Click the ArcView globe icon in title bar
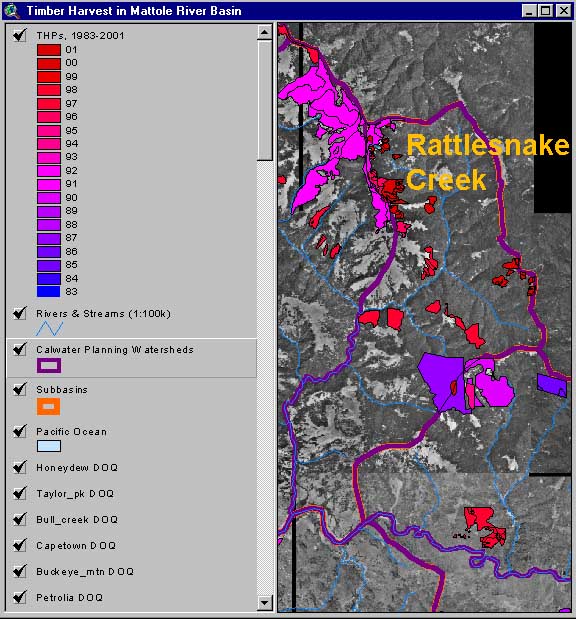The image size is (576, 619). coord(12,11)
